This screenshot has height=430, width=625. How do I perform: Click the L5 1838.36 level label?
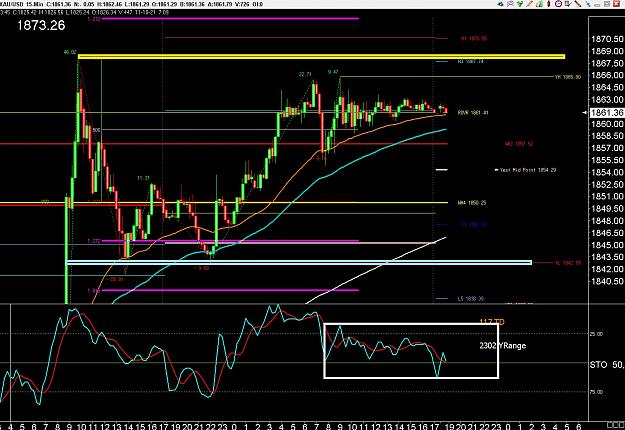471,298
